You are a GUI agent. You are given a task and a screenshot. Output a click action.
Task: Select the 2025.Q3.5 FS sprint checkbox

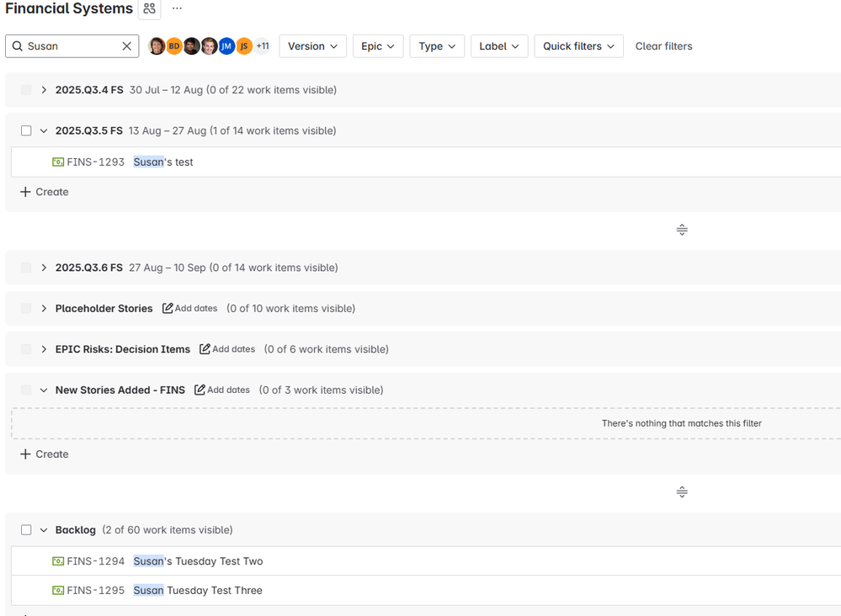[x=26, y=130]
